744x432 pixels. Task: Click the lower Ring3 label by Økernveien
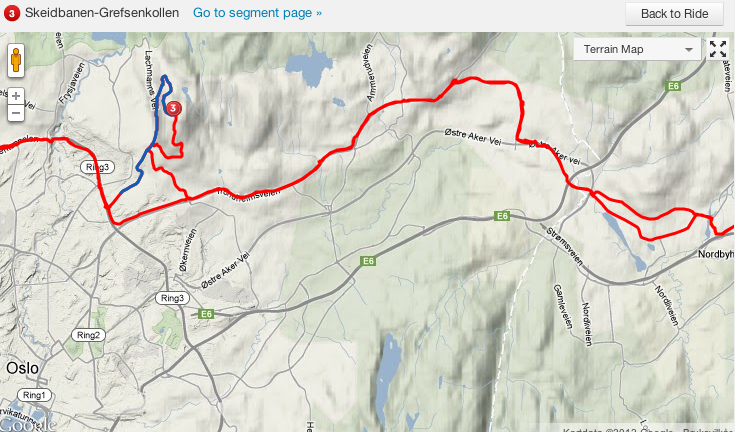coord(172,298)
